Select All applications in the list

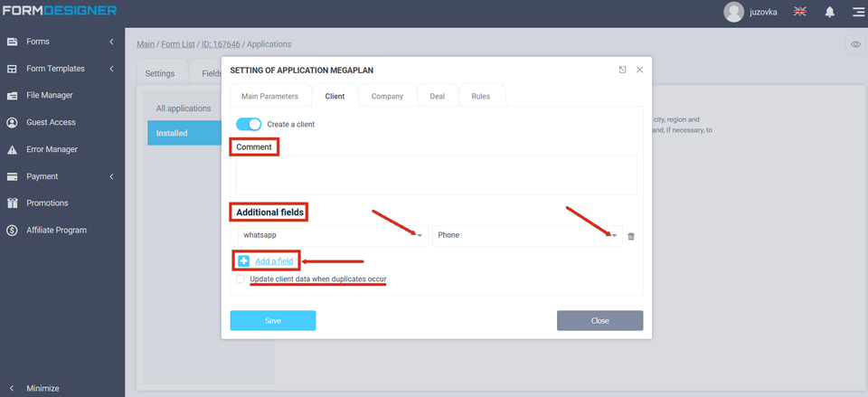(x=184, y=109)
